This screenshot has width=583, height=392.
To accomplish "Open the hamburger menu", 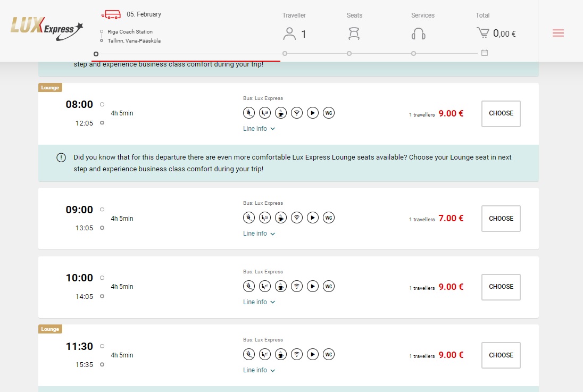I will 558,33.
